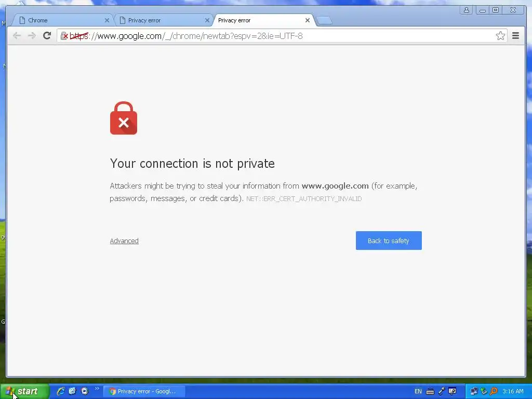This screenshot has height=399, width=532.
Task: Open a new tab with the new tab button
Action: click(325, 21)
